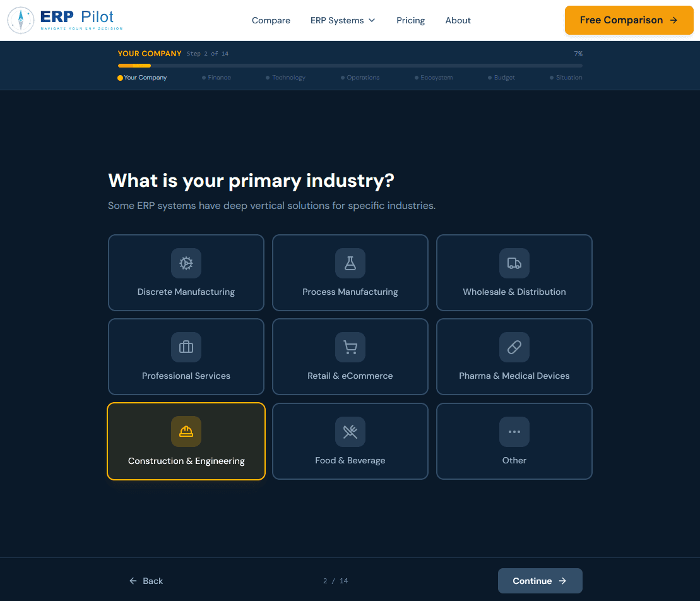Click the ellipsis icon on the Other card
This screenshot has width=700, height=601.
[514, 431]
